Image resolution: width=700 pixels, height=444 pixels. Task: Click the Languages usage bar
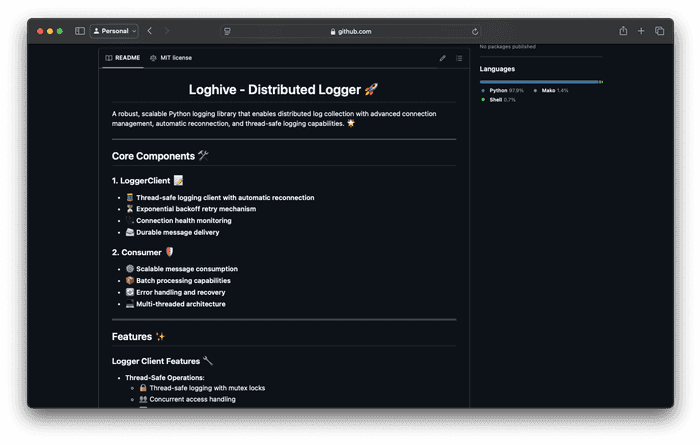(541, 82)
